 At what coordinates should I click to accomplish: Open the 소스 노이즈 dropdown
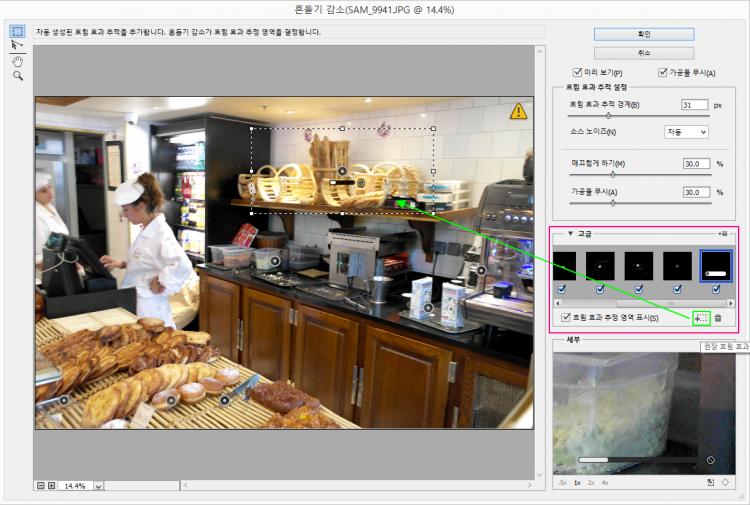(x=686, y=132)
